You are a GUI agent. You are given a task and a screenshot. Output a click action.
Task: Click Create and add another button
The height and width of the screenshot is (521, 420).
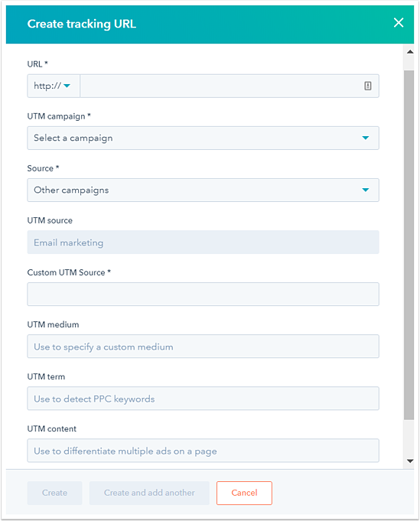pyautogui.click(x=149, y=493)
